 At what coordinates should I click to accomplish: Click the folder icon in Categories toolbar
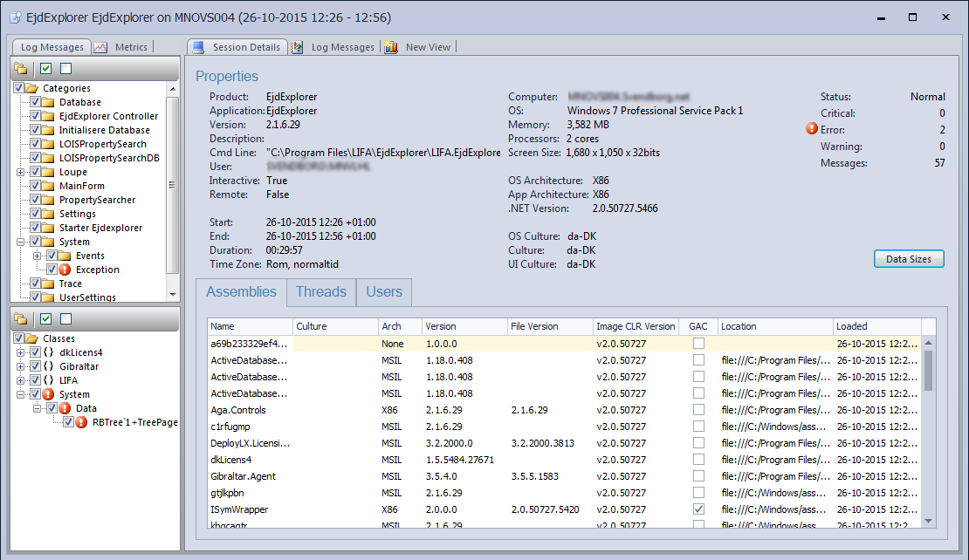click(21, 69)
